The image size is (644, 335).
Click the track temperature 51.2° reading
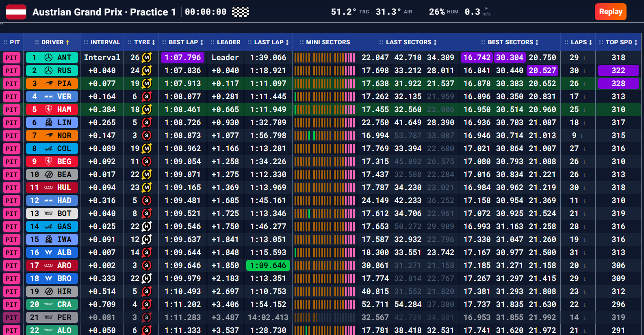[x=343, y=12]
